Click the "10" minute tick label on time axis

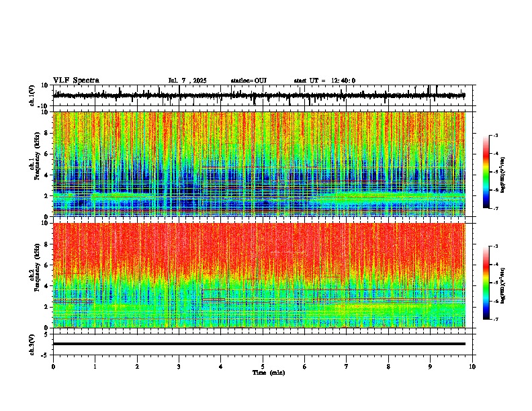472,367
